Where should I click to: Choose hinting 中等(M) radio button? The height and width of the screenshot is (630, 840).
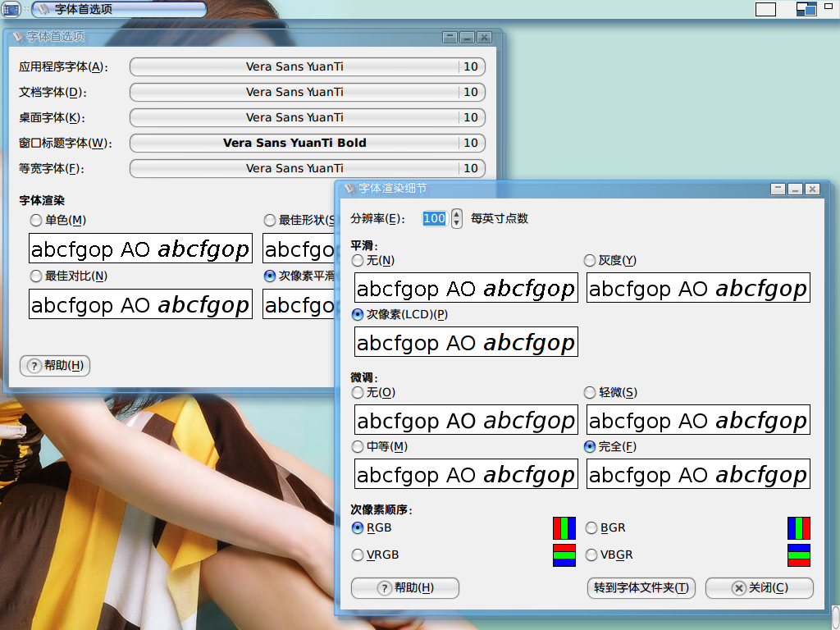pyautogui.click(x=358, y=446)
